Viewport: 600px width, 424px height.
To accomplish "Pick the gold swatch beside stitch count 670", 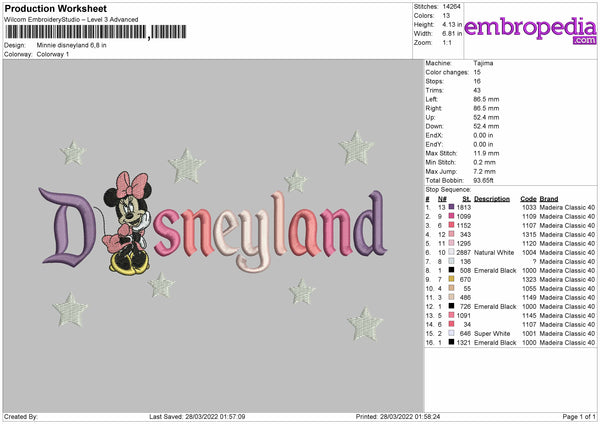I will coord(451,279).
